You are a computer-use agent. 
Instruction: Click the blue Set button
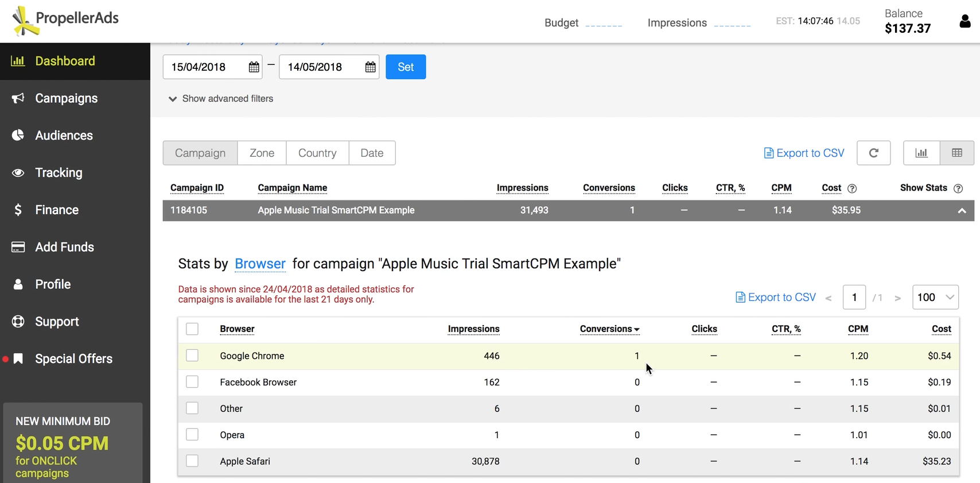click(x=406, y=67)
